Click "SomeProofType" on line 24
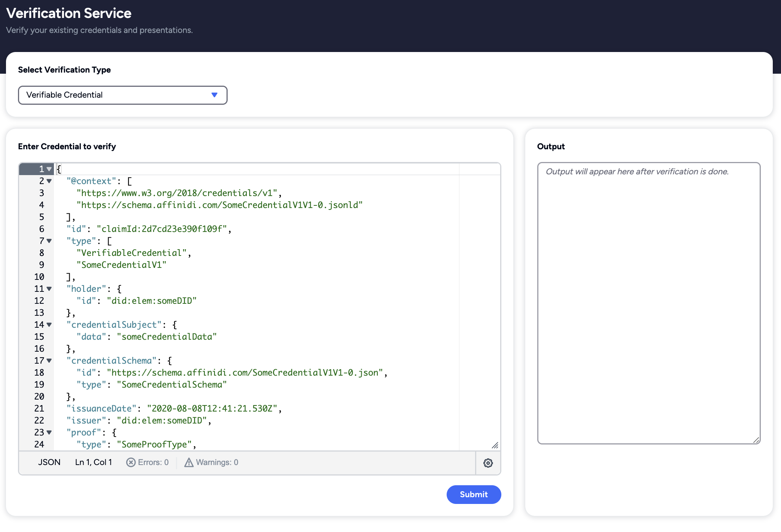781x532 pixels. coord(154,444)
